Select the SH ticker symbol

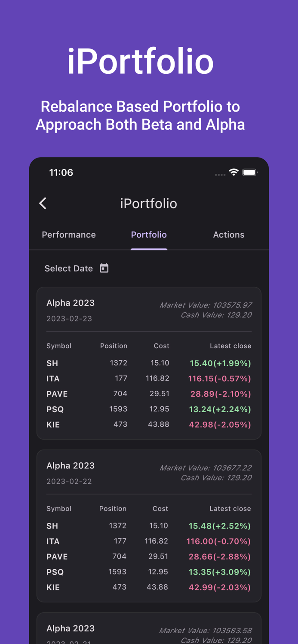(52, 363)
